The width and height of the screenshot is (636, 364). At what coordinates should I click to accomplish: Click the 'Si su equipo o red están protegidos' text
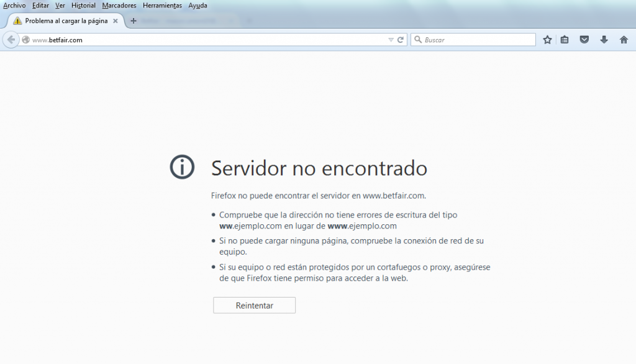(x=355, y=273)
